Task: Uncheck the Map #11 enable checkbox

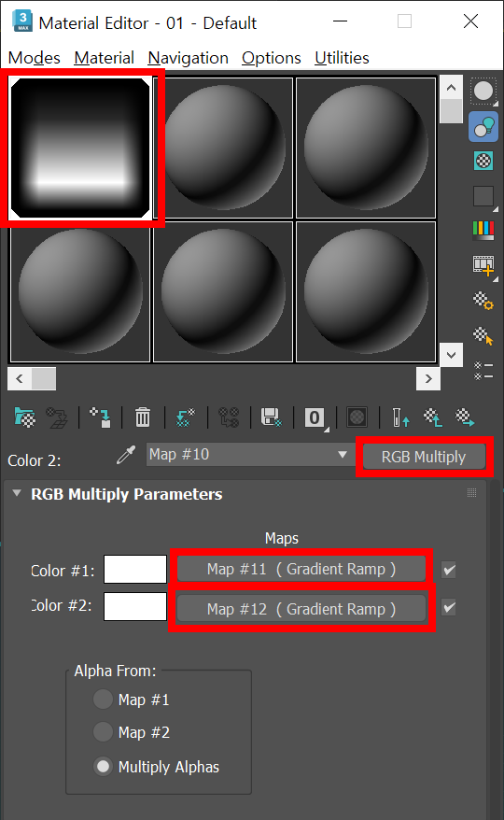Action: pos(449,570)
